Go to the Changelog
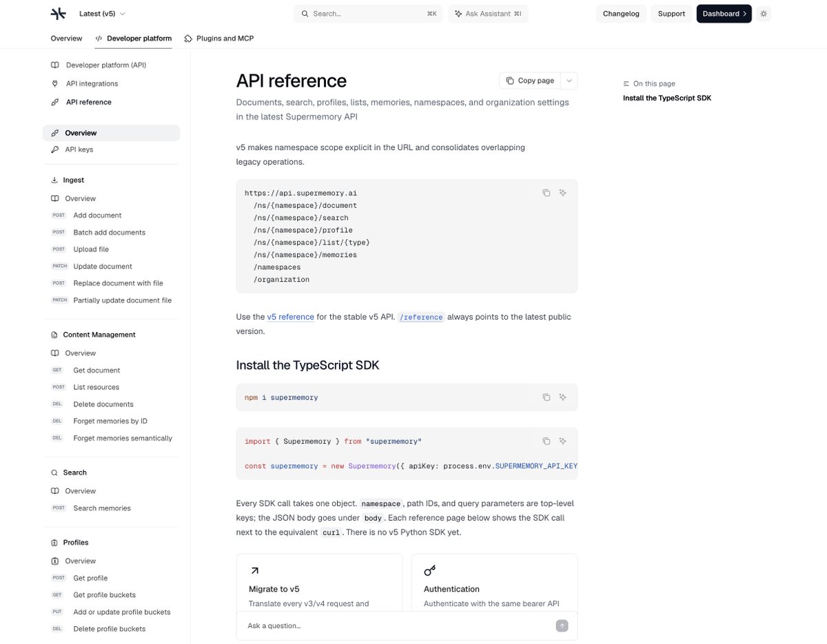 point(621,14)
